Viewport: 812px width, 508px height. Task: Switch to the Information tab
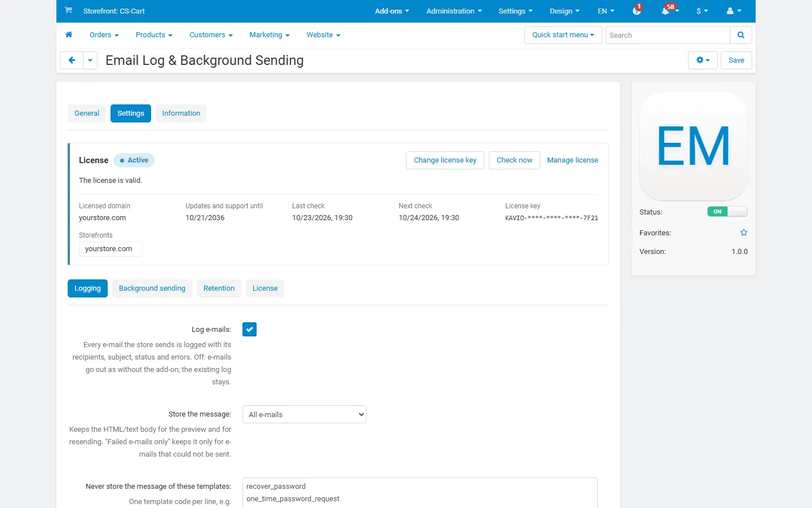click(x=181, y=113)
